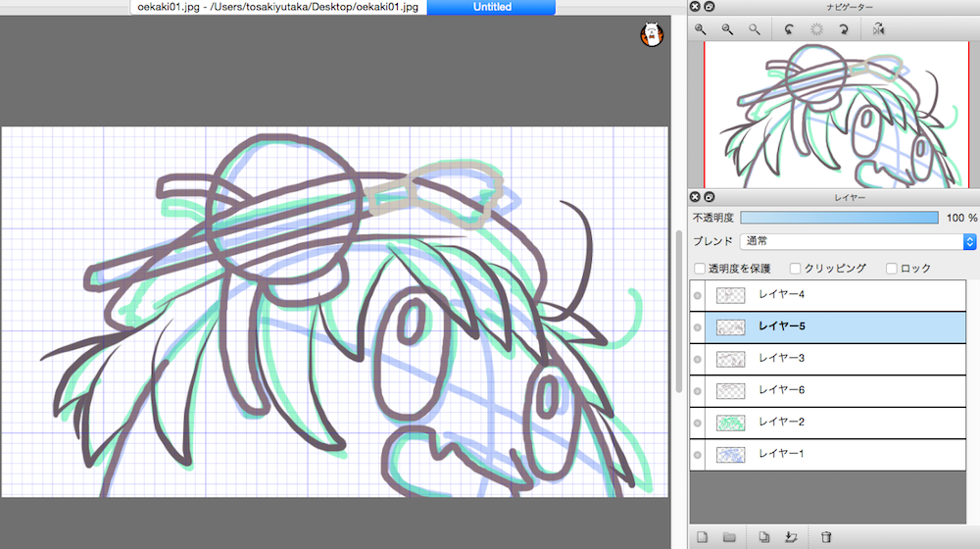Select the レイヤー6 layer name

click(781, 390)
